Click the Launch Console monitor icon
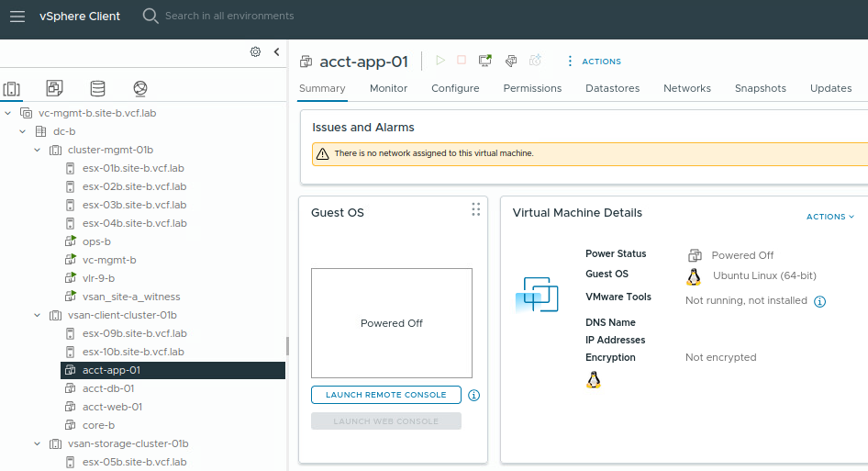868x471 pixels. click(x=485, y=61)
